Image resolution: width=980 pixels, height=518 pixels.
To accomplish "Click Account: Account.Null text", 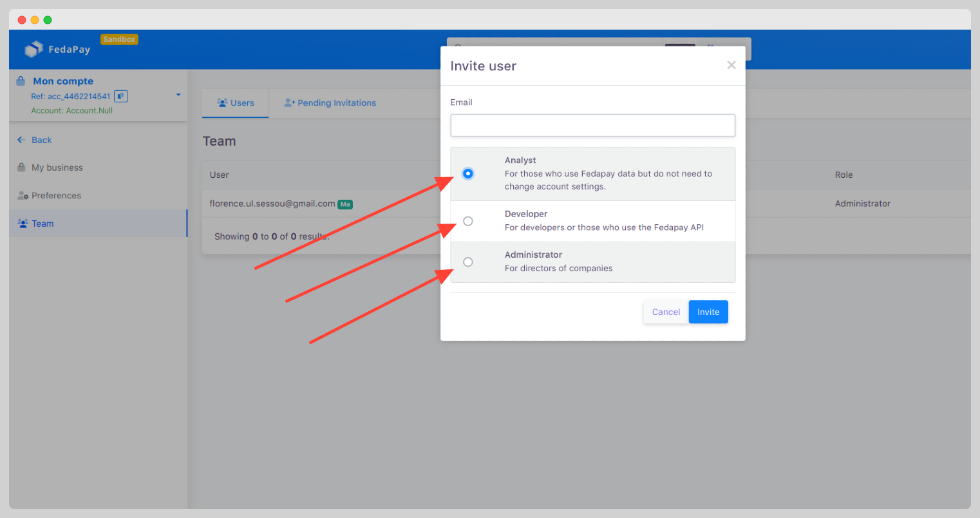I will point(72,111).
